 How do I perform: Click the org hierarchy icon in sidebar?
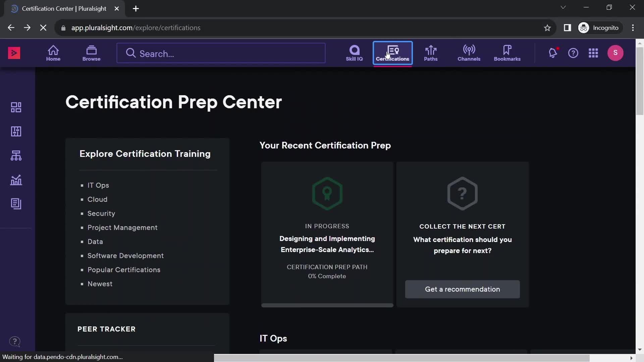pyautogui.click(x=16, y=156)
